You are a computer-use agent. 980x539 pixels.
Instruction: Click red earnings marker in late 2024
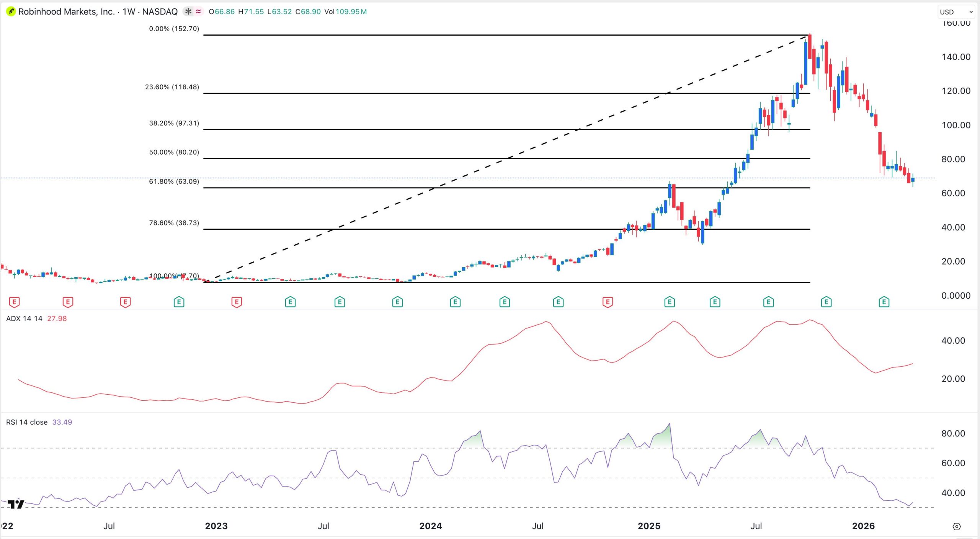click(608, 302)
